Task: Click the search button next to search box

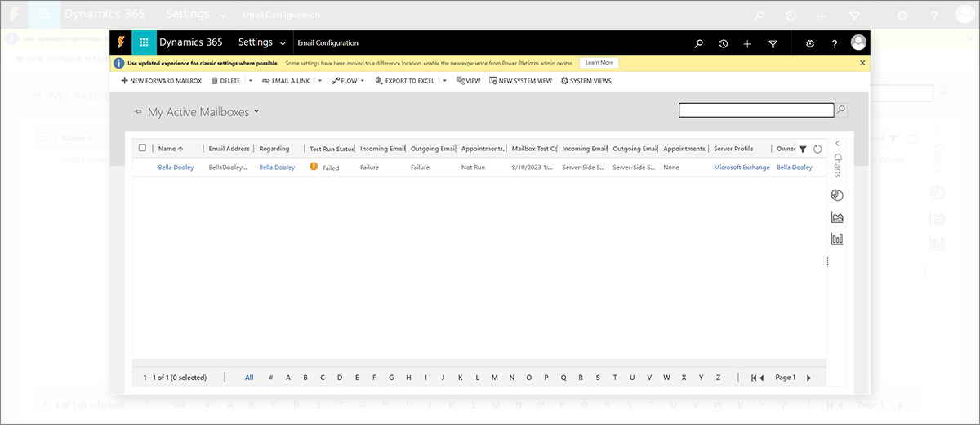Action: coord(841,110)
